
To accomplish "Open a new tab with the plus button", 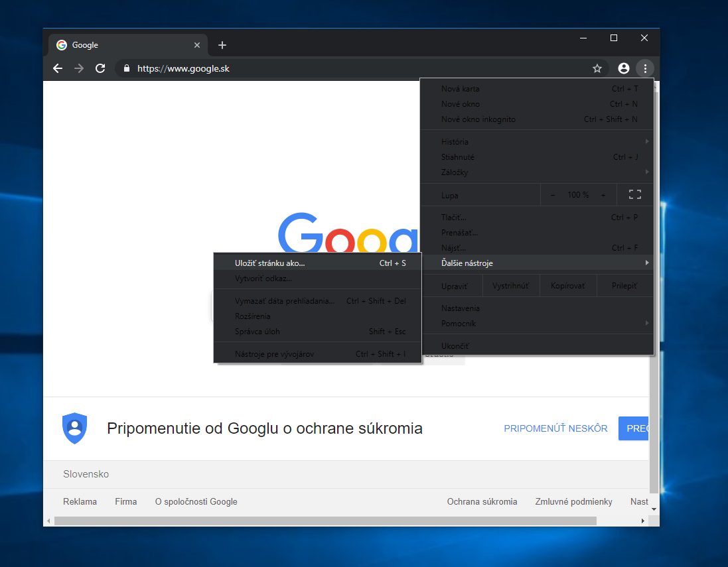I will pos(222,45).
